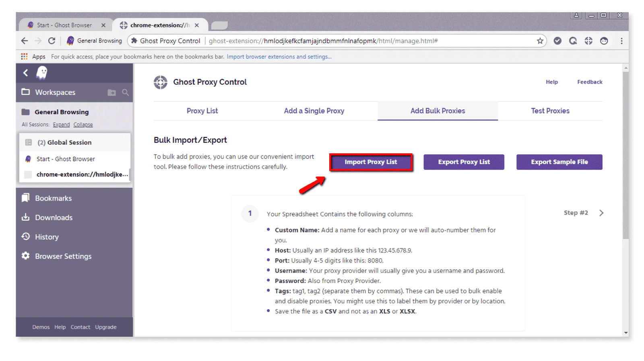Click the Ghost Browser ghost logo
The height and width of the screenshot is (361, 644).
coord(42,73)
